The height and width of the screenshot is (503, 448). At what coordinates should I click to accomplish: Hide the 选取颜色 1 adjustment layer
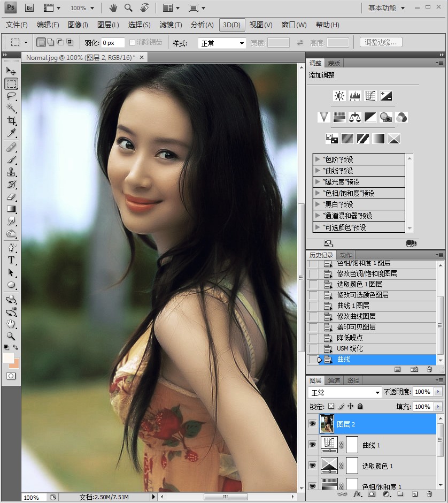click(x=312, y=466)
